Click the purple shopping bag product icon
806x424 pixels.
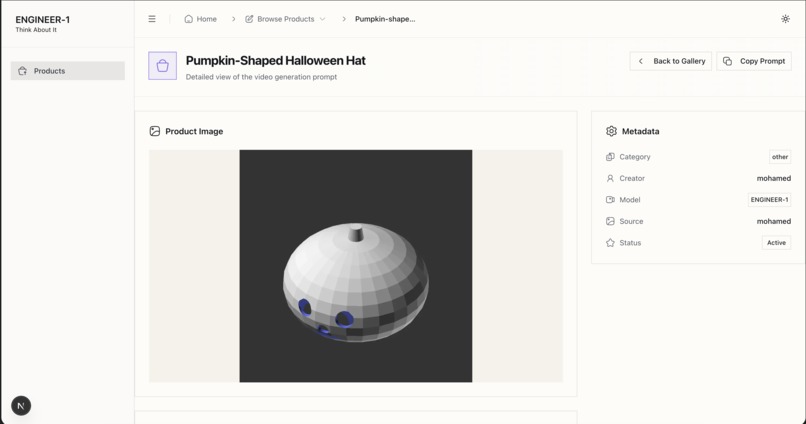click(x=162, y=66)
